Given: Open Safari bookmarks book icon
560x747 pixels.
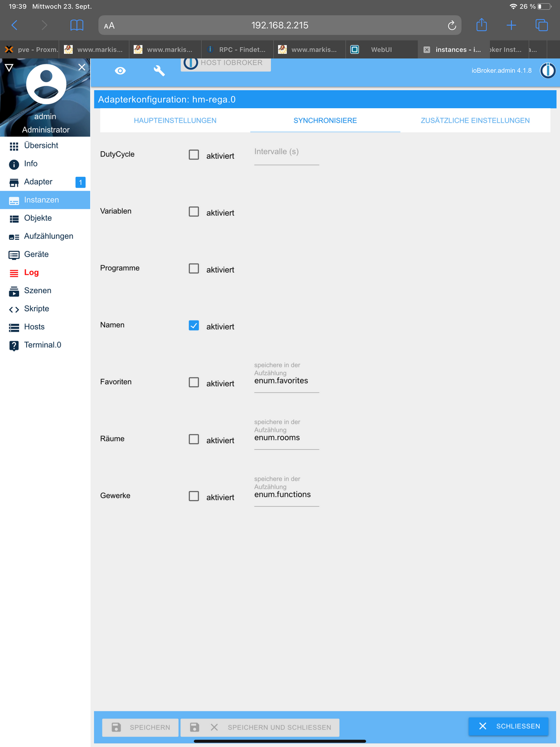Looking at the screenshot, I should pos(77,25).
